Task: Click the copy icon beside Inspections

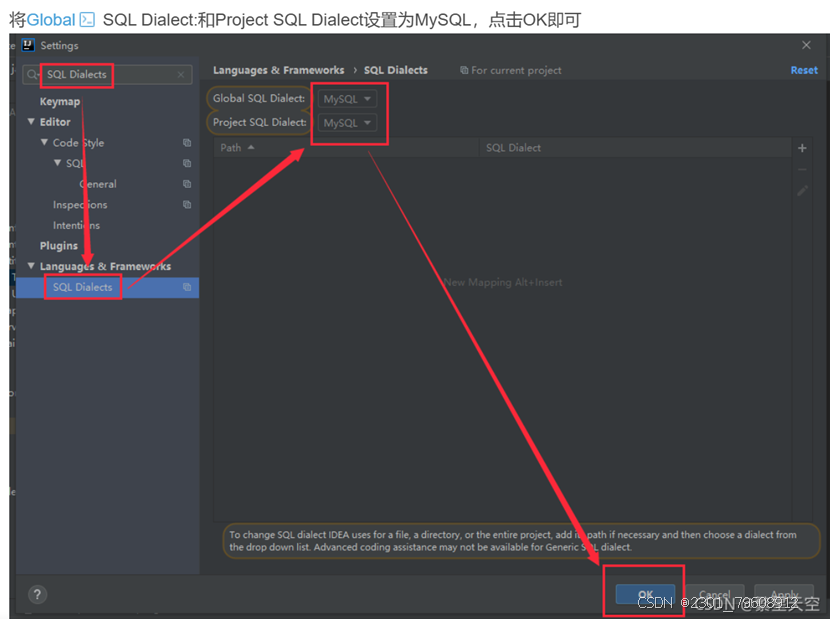Action: 186,204
